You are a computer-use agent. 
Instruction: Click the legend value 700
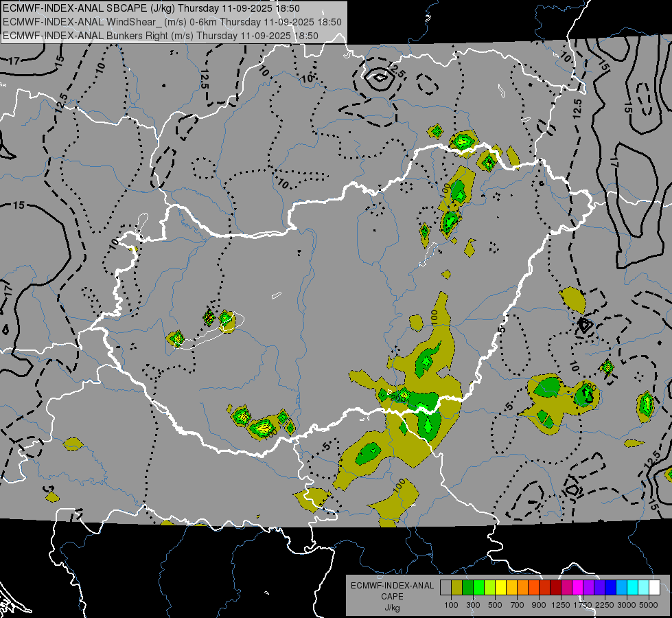(517, 605)
